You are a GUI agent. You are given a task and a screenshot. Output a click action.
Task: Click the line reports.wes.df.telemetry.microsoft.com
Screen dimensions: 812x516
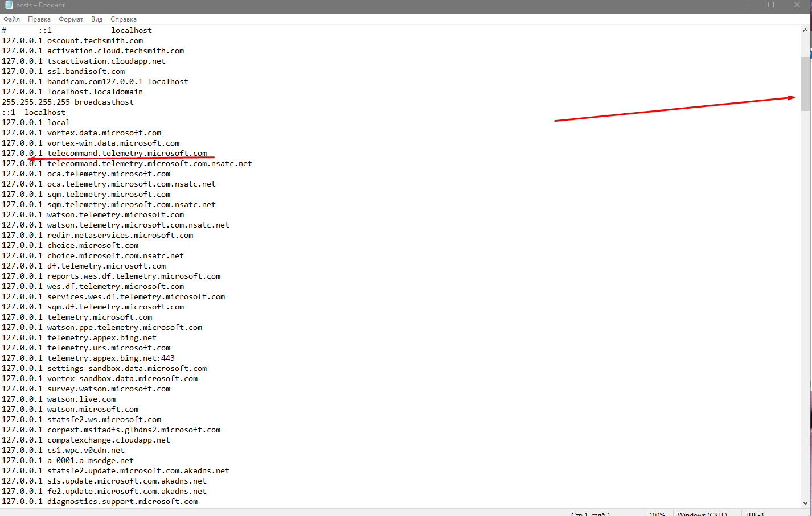111,276
